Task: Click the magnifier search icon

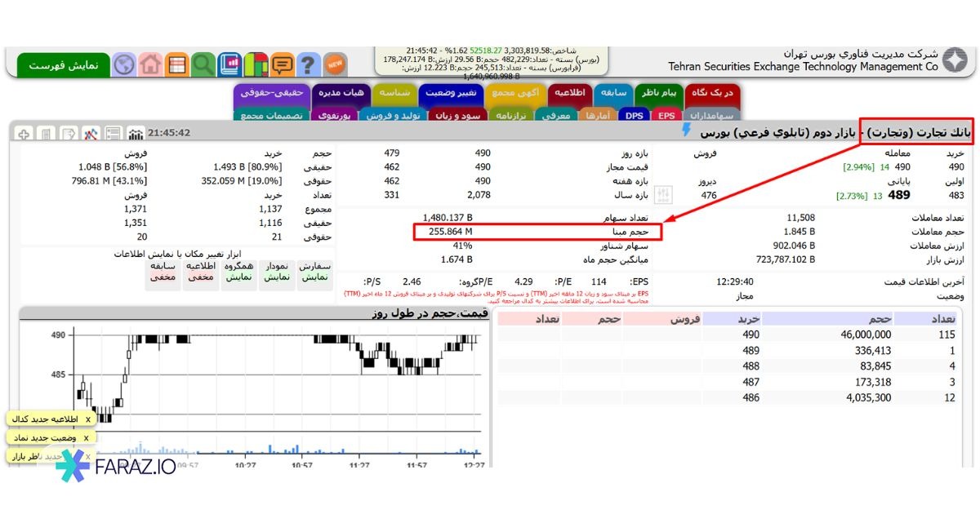Action: 203,64
